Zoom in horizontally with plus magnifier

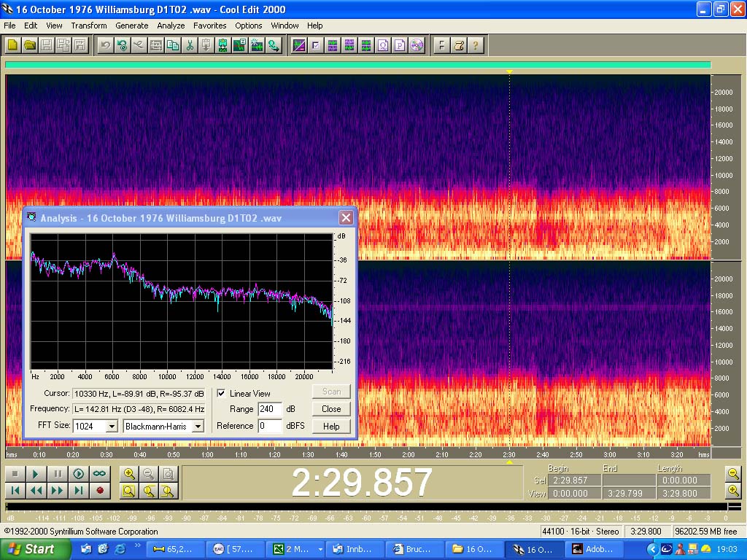128,474
